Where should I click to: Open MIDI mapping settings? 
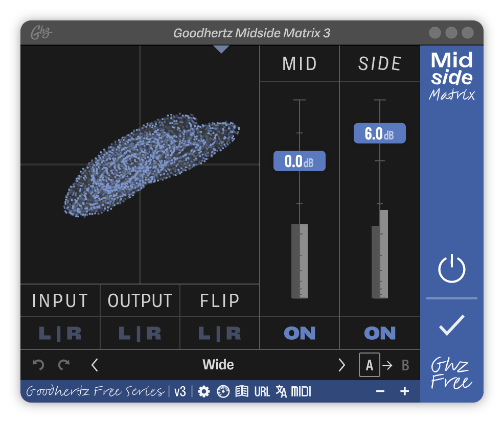point(302,391)
